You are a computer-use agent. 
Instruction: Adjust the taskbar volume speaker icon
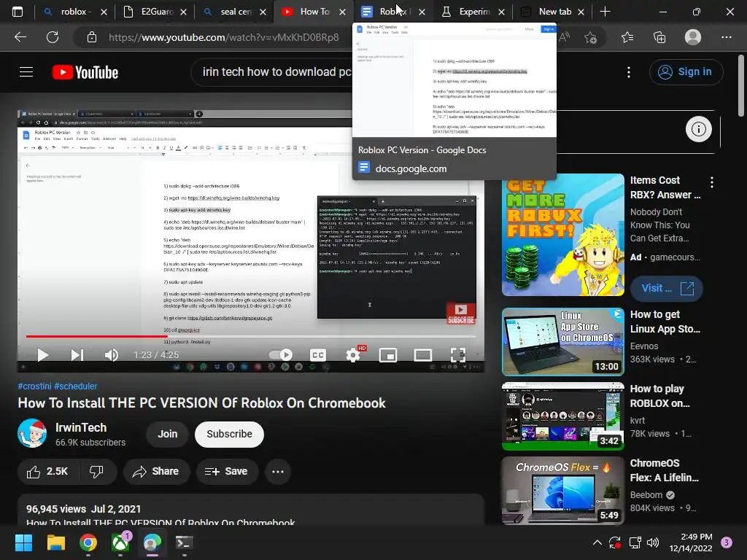point(653,542)
